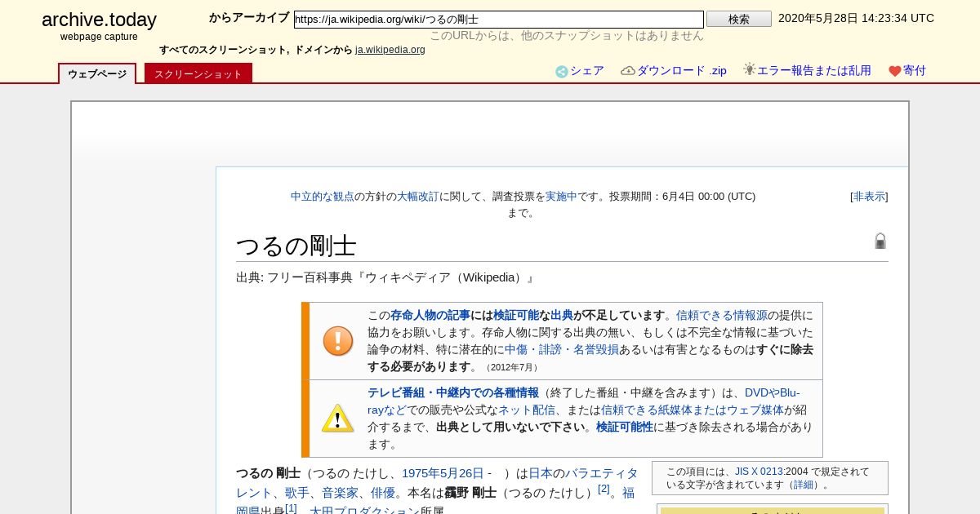Click the heart donate icon
The image size is (980, 514).
pyautogui.click(x=895, y=72)
